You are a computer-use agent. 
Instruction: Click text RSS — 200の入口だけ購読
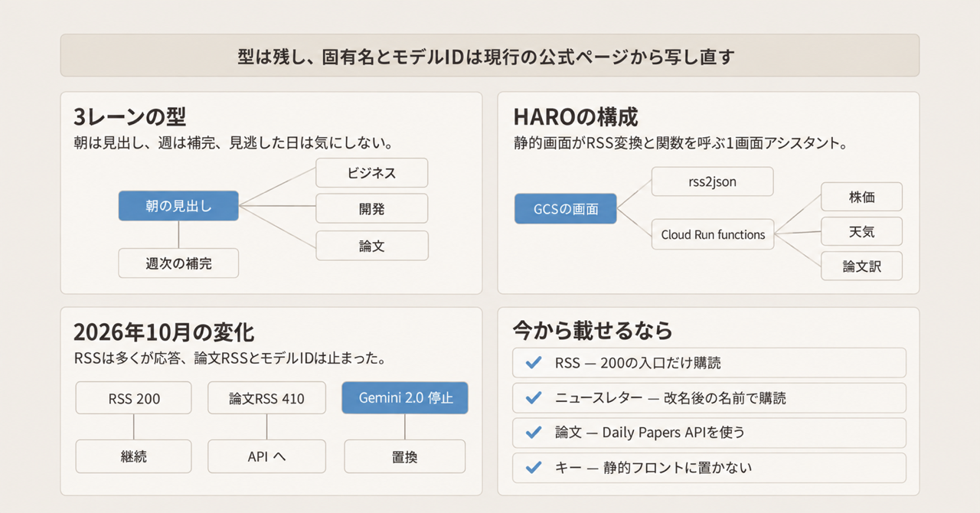tap(638, 363)
